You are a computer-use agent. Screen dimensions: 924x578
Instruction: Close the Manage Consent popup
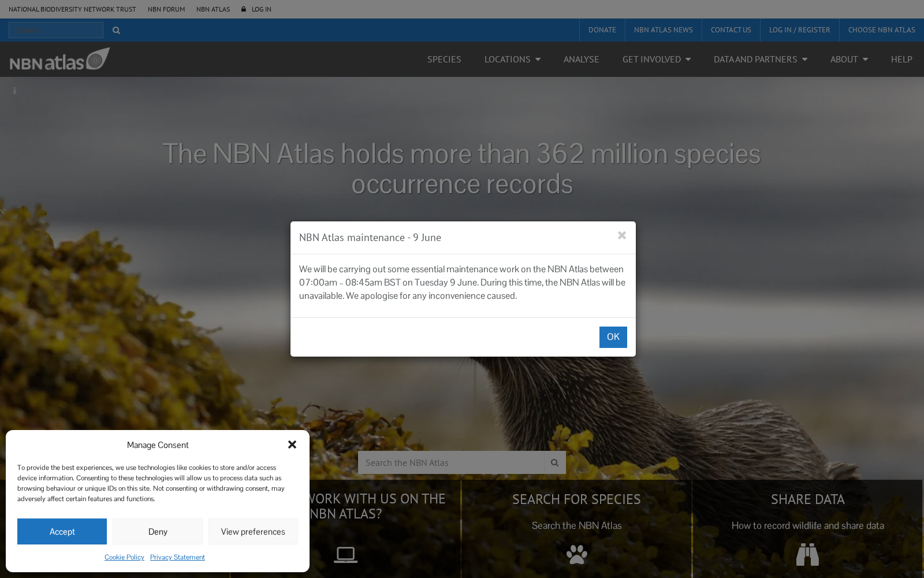292,444
